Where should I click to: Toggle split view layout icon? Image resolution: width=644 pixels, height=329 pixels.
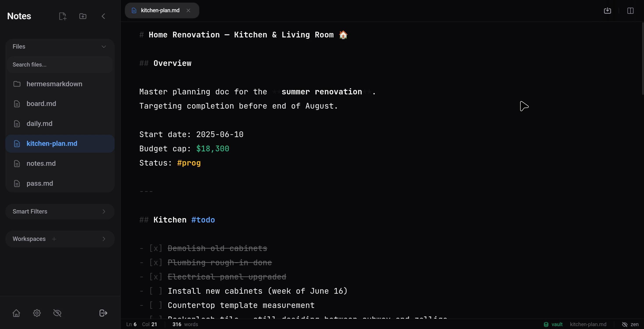[x=630, y=11]
